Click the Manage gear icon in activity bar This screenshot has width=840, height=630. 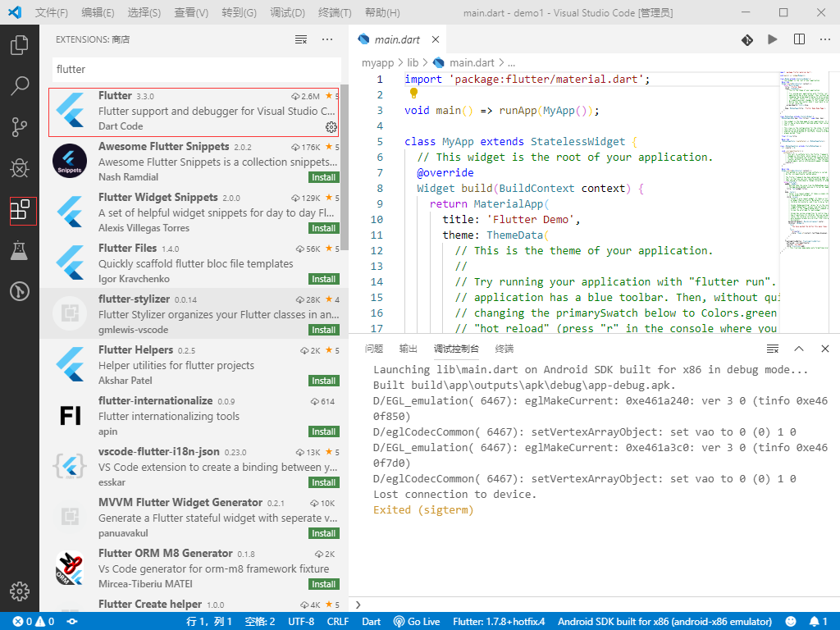20,591
